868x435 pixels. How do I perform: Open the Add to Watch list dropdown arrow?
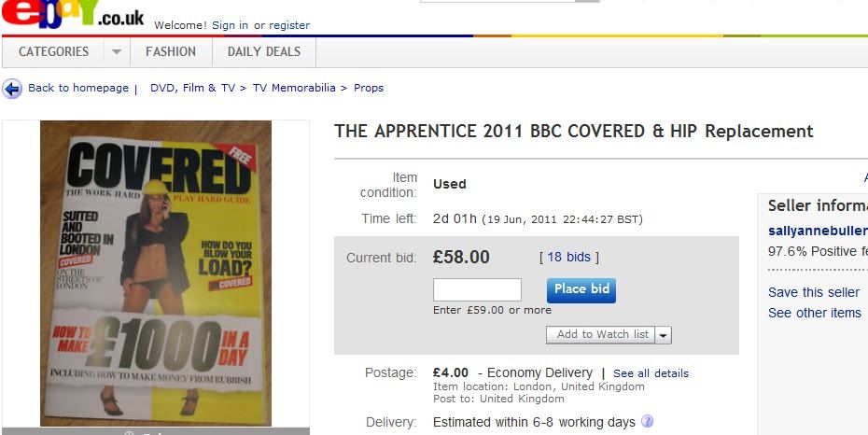point(664,335)
